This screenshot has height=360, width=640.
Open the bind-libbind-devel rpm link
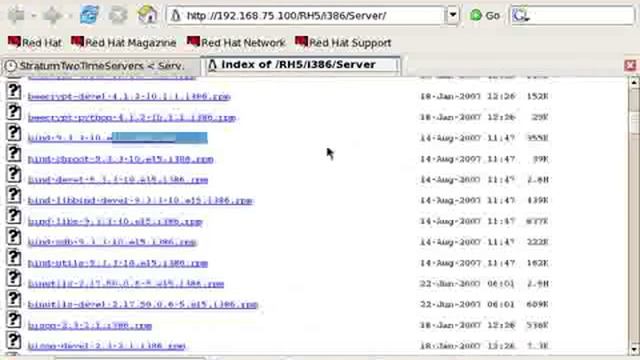point(140,200)
